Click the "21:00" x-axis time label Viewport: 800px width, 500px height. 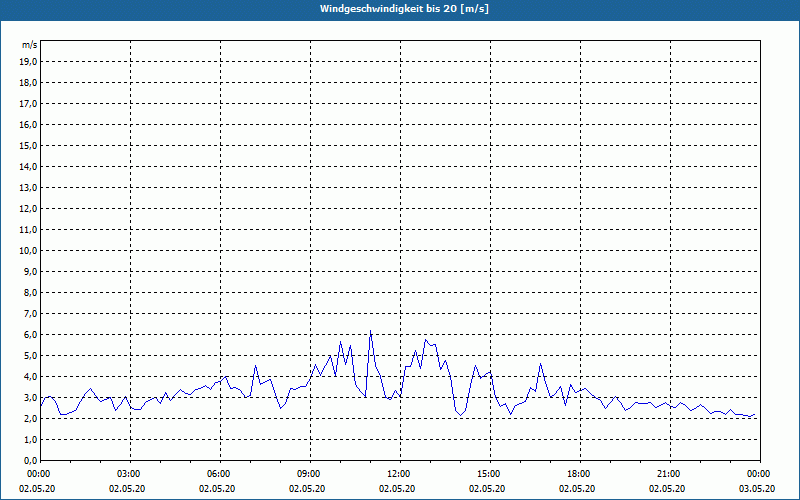pyautogui.click(x=670, y=474)
